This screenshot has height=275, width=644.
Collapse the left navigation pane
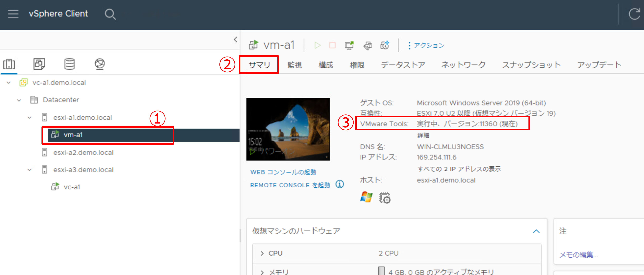(235, 40)
